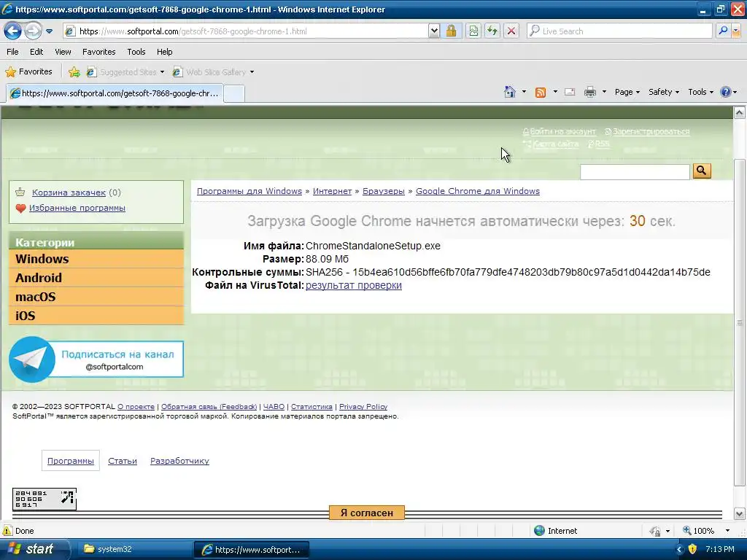The width and height of the screenshot is (747, 560).
Task: Open the command bar Tools menu
Action: click(x=701, y=92)
